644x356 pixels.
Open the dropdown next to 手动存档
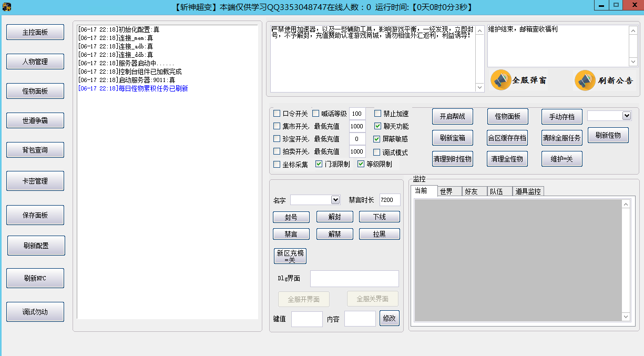click(626, 116)
